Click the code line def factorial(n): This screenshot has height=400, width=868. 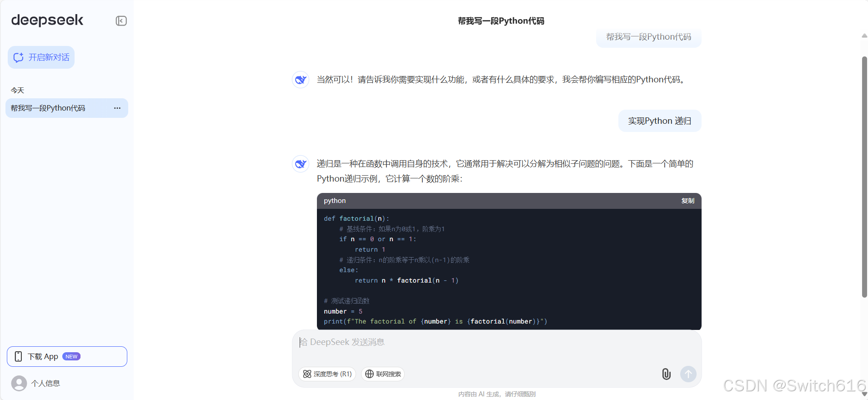click(356, 219)
